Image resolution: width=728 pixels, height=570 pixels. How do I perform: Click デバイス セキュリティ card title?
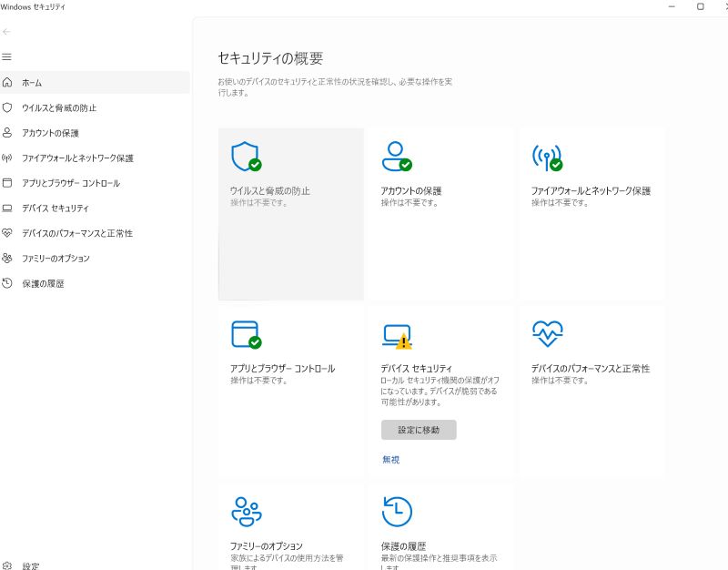click(416, 369)
